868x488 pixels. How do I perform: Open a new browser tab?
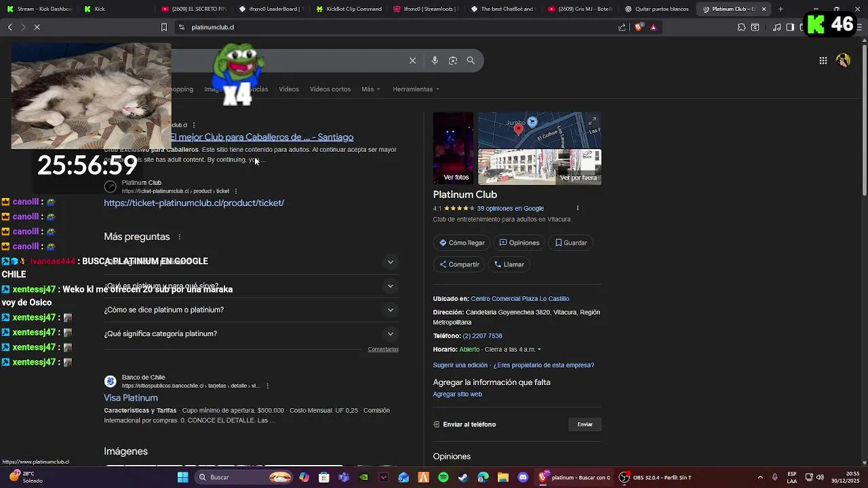781,9
